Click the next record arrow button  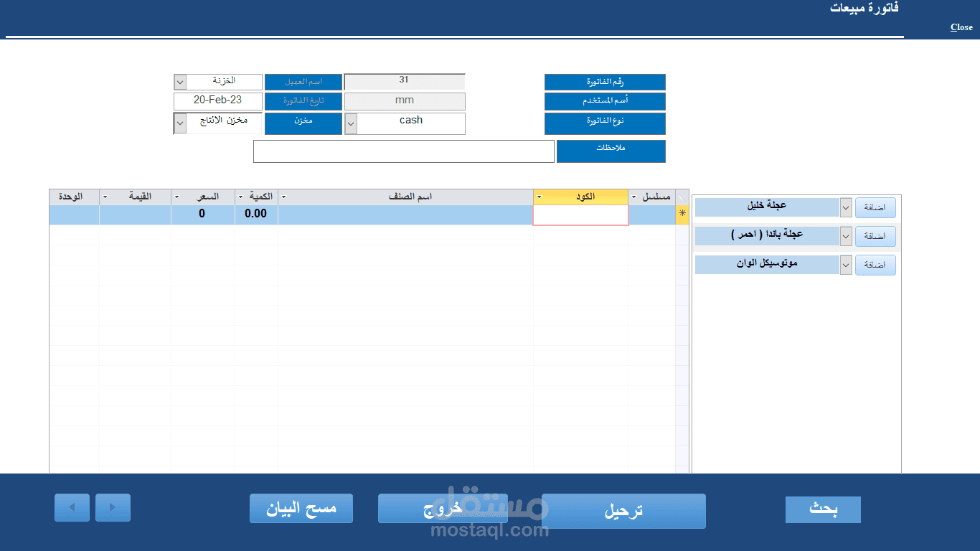coord(113,507)
